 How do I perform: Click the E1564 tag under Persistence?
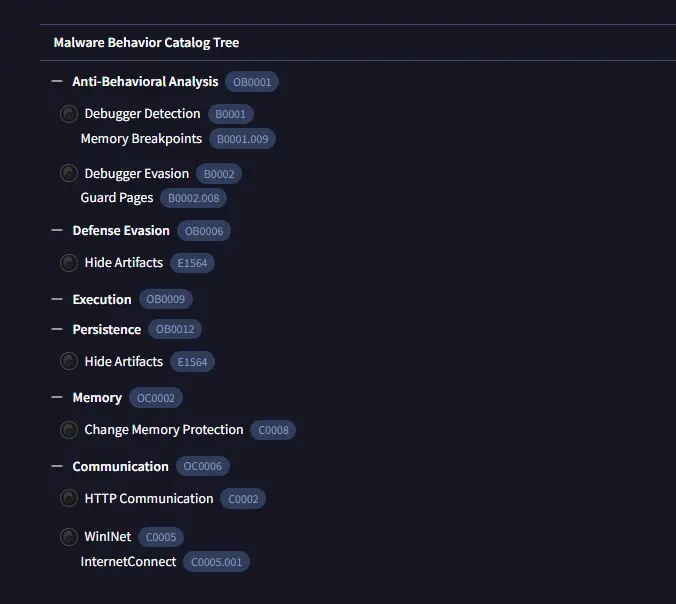192,362
